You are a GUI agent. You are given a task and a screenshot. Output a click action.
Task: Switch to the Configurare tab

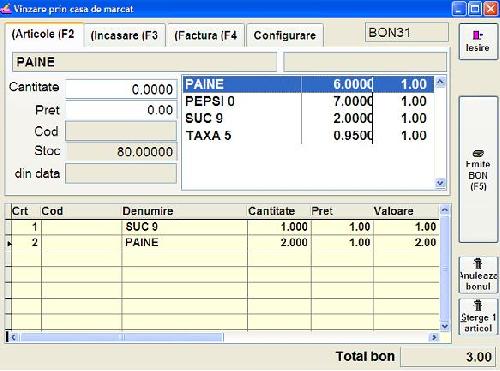pos(285,35)
